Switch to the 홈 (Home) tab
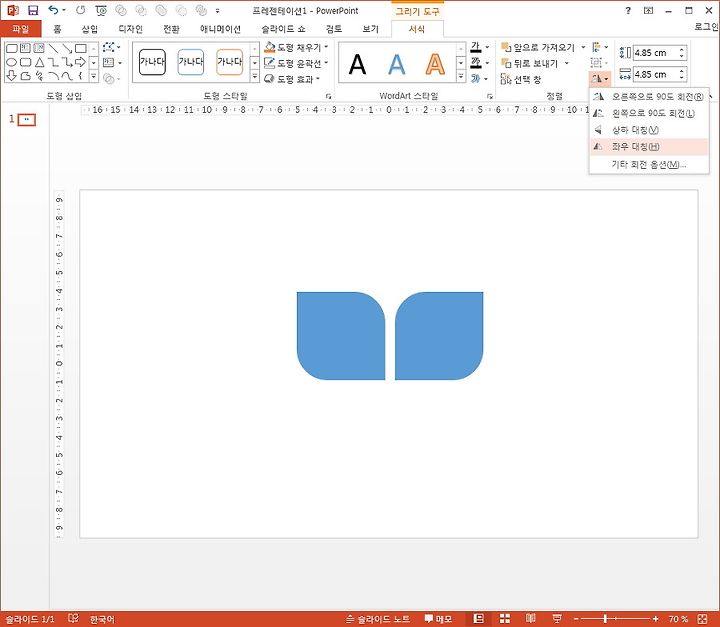720x627 pixels. pyautogui.click(x=57, y=28)
